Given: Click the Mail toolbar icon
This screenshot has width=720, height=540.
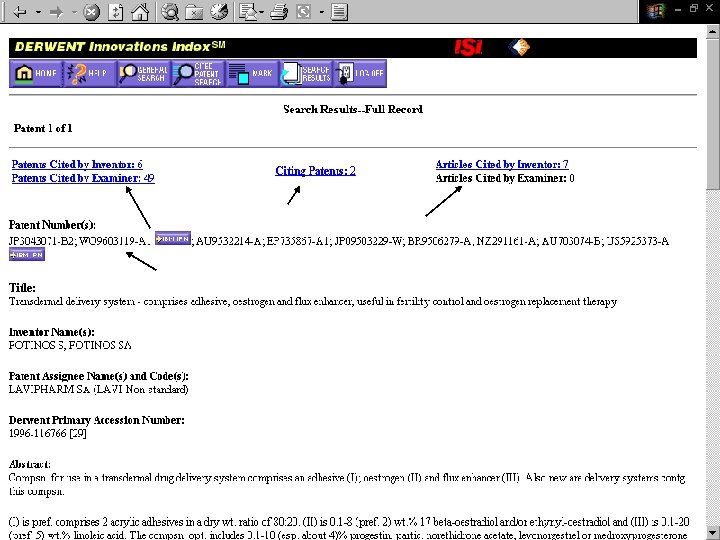Looking at the screenshot, I should click(x=248, y=12).
